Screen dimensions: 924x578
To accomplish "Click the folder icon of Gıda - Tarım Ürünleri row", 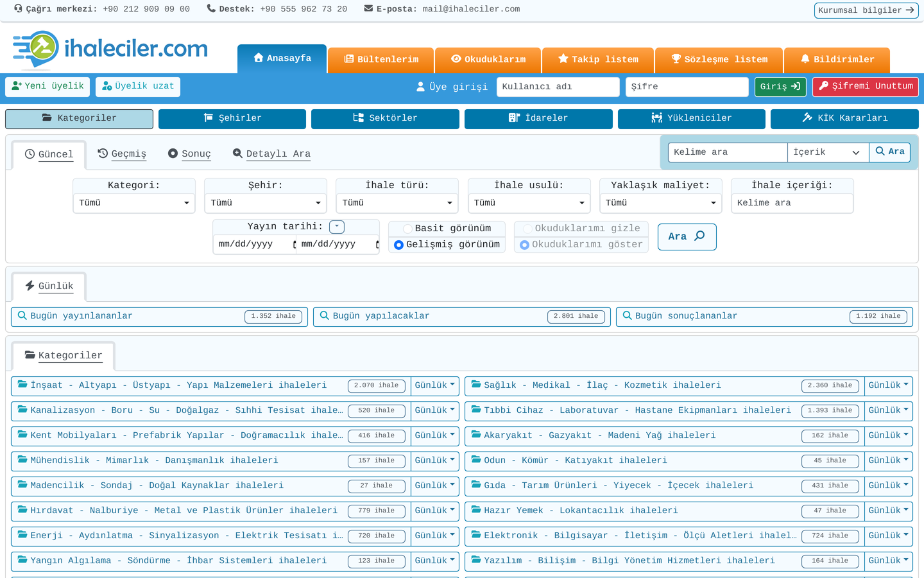I will coord(476,485).
